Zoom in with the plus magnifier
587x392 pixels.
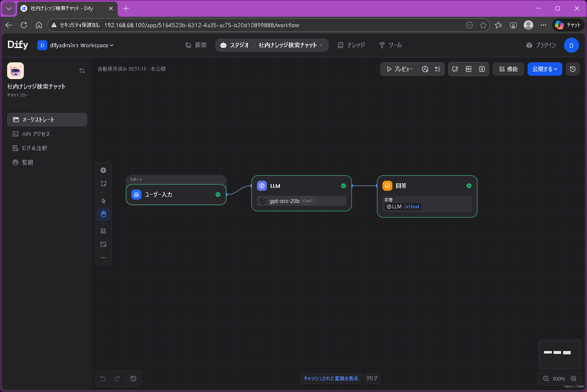[x=574, y=379]
